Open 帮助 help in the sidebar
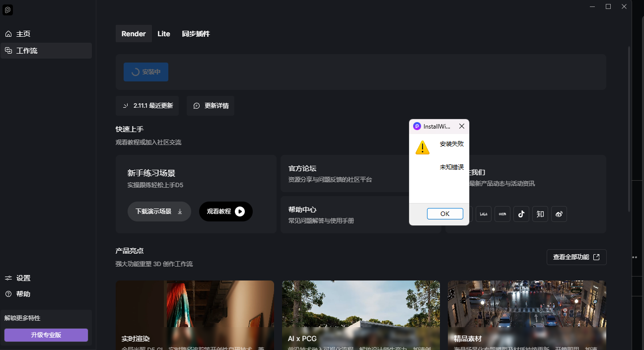Image resolution: width=644 pixels, height=350 pixels. click(x=23, y=294)
